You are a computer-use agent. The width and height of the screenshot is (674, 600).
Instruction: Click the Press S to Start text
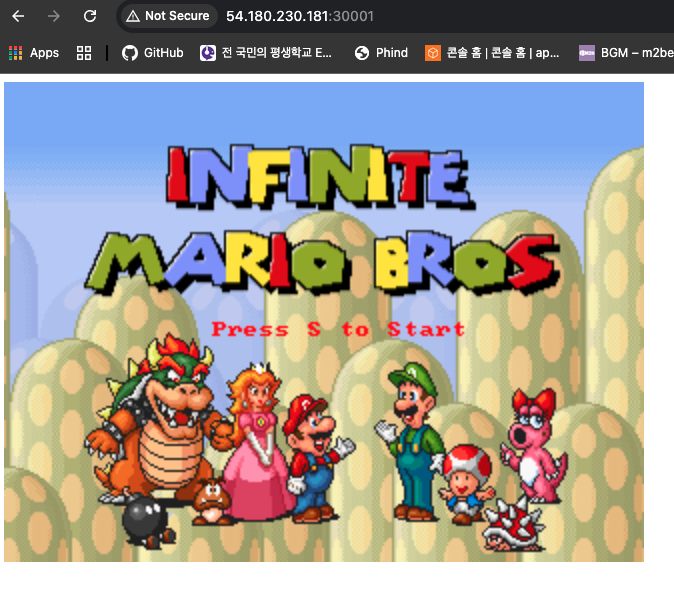(338, 329)
